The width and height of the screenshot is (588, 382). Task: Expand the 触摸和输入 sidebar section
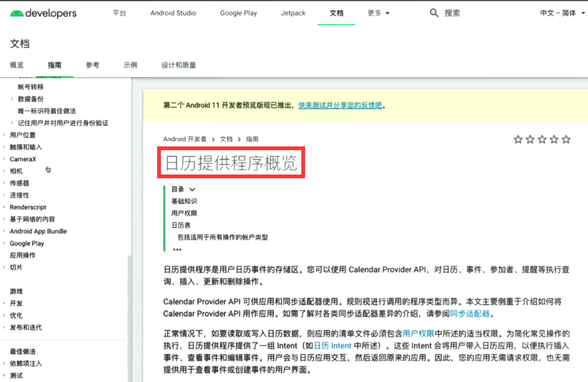point(25,147)
